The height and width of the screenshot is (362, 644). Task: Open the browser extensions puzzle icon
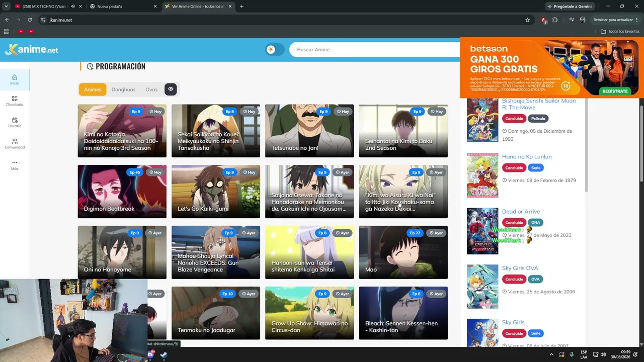coord(555,20)
